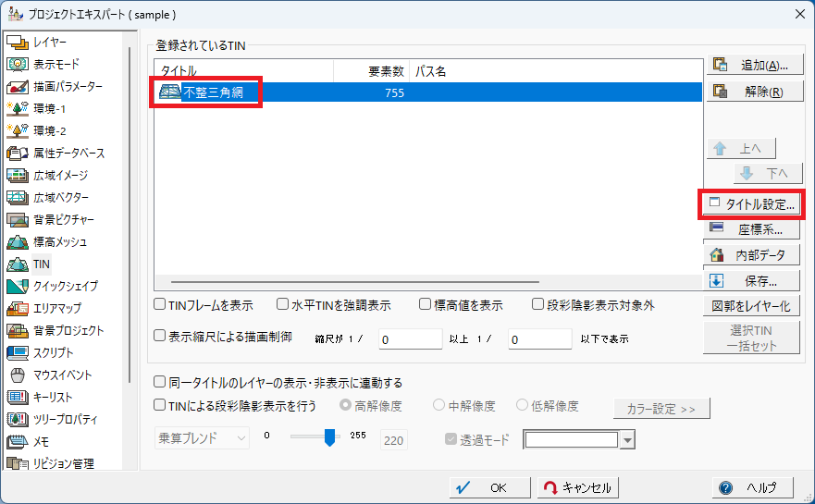This screenshot has height=504, width=815.
Task: Move TIN down with 下へ button
Action: (768, 173)
